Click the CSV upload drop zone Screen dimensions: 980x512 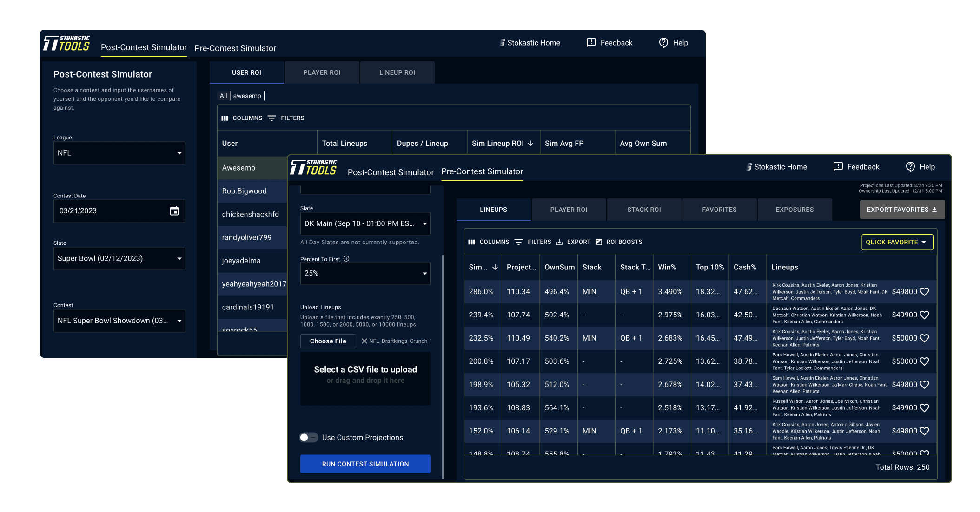coord(365,378)
